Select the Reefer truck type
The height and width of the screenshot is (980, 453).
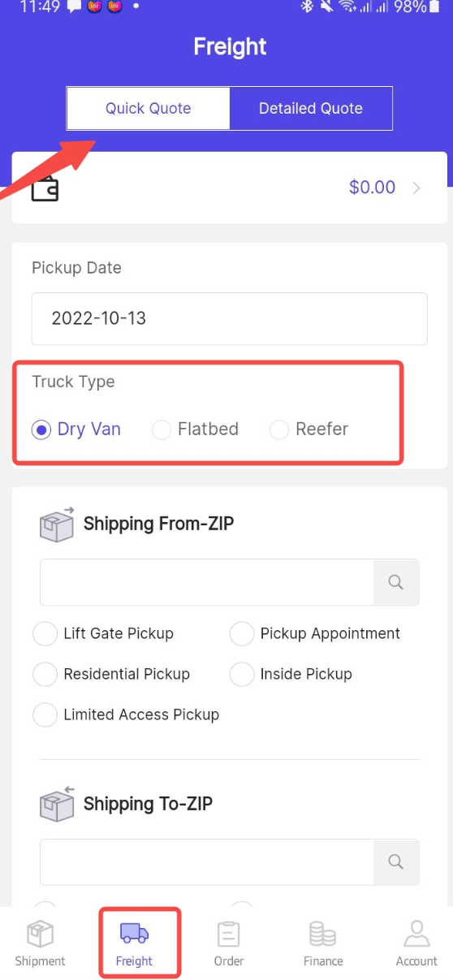pos(308,430)
